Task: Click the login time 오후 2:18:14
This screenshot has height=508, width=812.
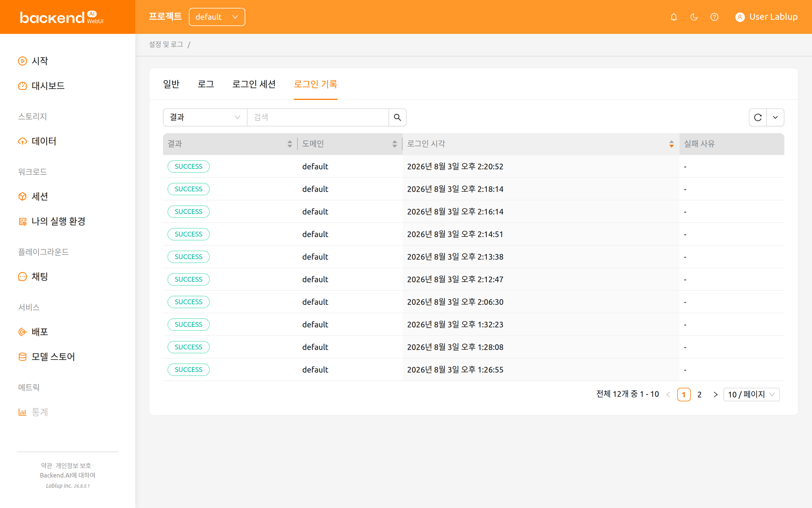Action: tap(455, 189)
